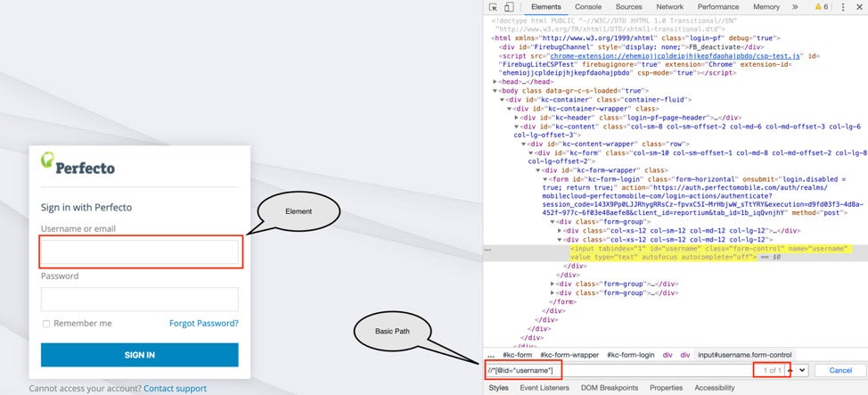
Task: Go to the Memory tab
Action: click(766, 7)
